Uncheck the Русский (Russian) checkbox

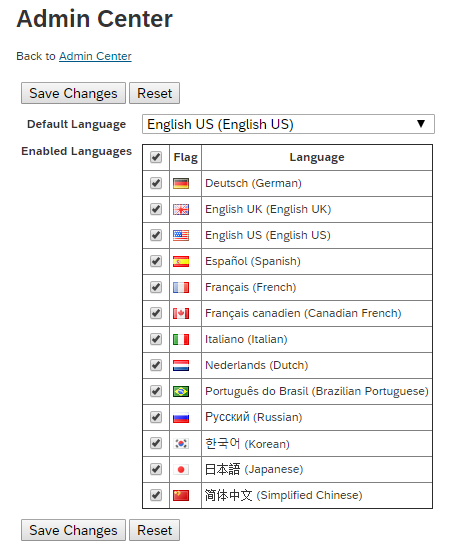point(156,417)
